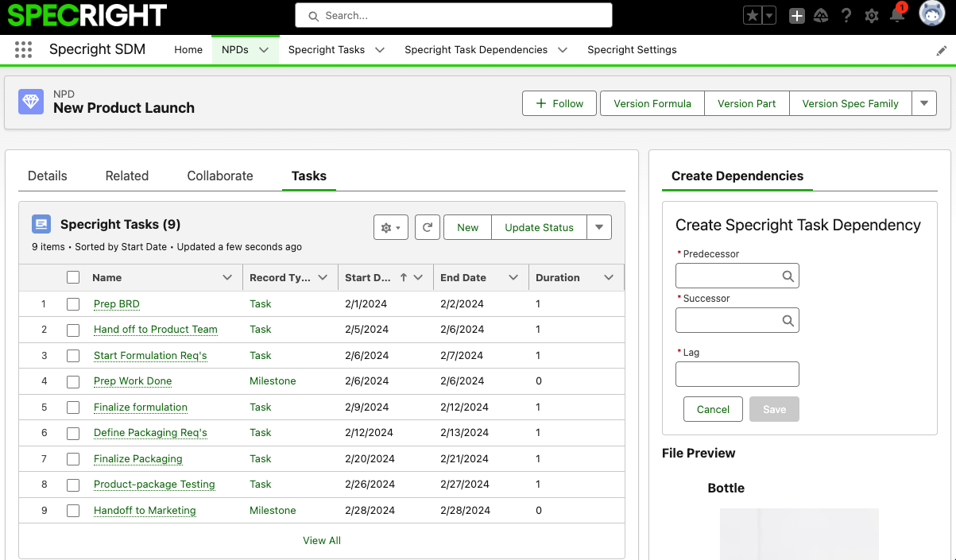Open the user profile avatar
Viewport: 956px width, 560px height.
tap(931, 14)
